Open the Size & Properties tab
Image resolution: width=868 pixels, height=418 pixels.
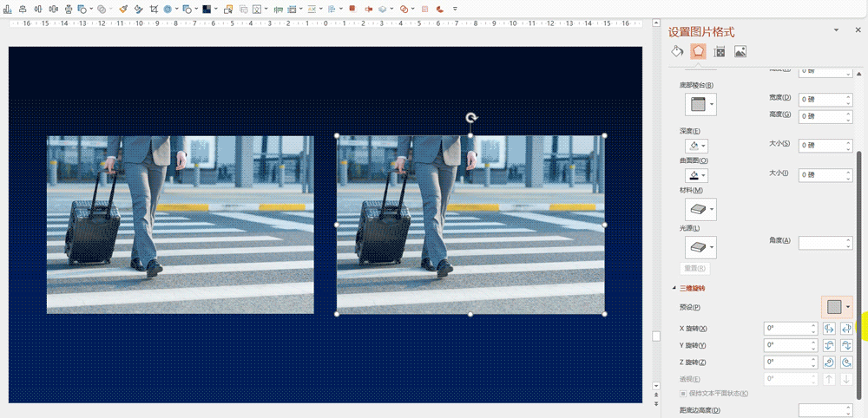click(x=719, y=51)
